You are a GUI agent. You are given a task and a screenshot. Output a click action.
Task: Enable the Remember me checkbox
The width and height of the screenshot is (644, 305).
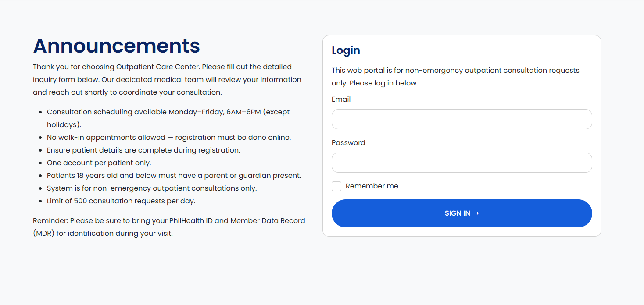tap(336, 186)
